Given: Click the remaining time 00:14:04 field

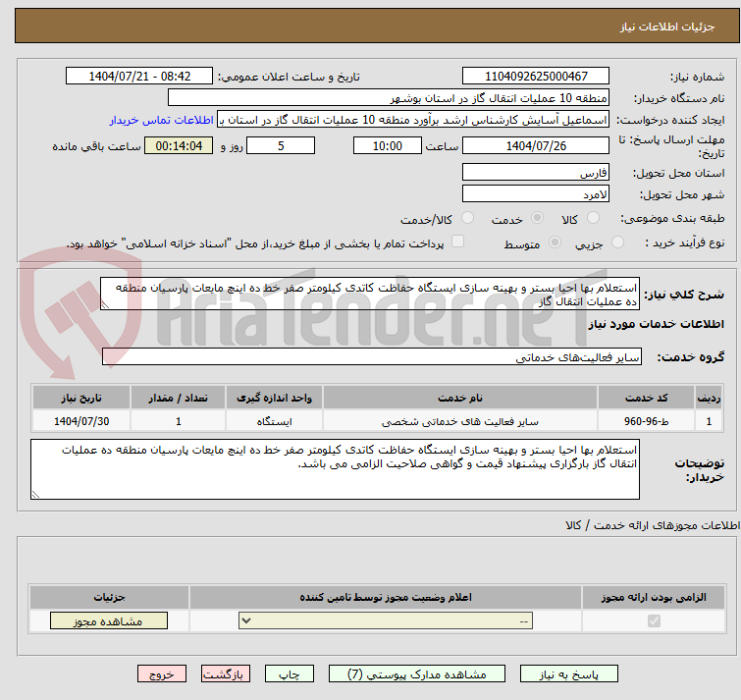Looking at the screenshot, I should (179, 145).
